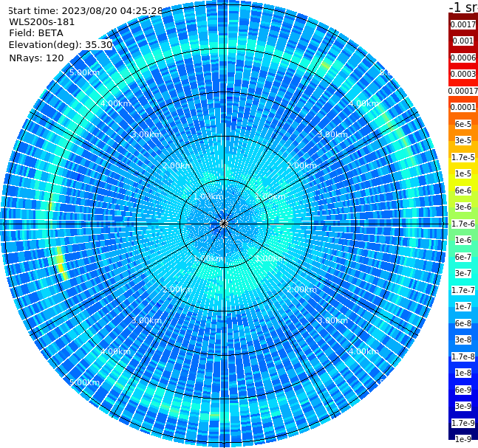The width and height of the screenshot is (478, 448).
Task: Click the 6e-8 colorbar label
Action: (463, 323)
